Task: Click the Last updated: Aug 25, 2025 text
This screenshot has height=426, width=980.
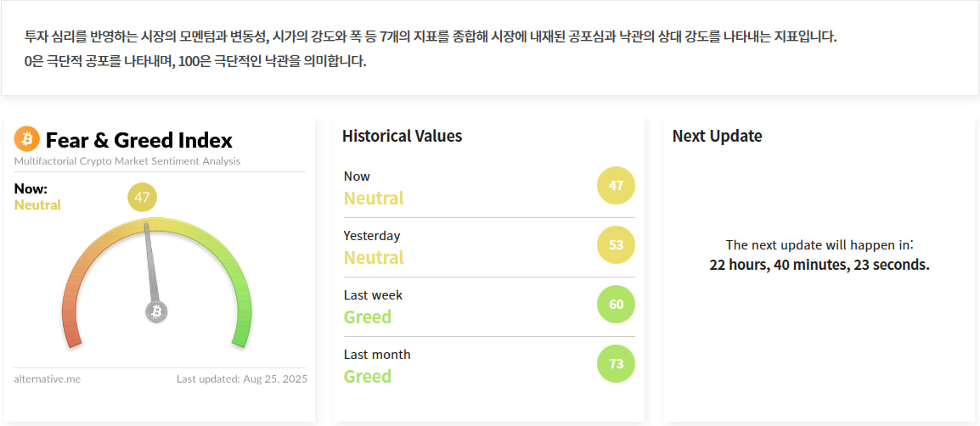Action: pyautogui.click(x=242, y=378)
